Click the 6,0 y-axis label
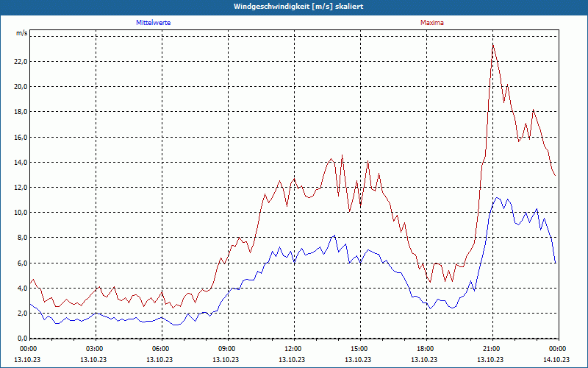 (x=22, y=263)
